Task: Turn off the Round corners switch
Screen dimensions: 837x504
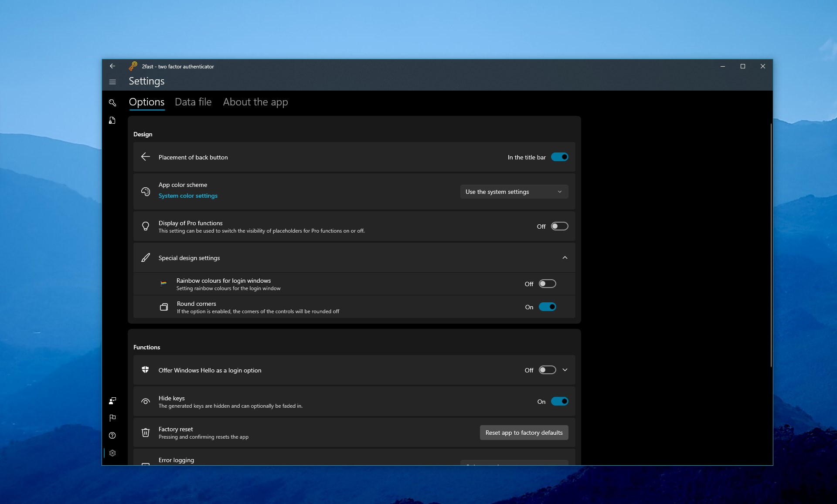Action: (x=548, y=307)
